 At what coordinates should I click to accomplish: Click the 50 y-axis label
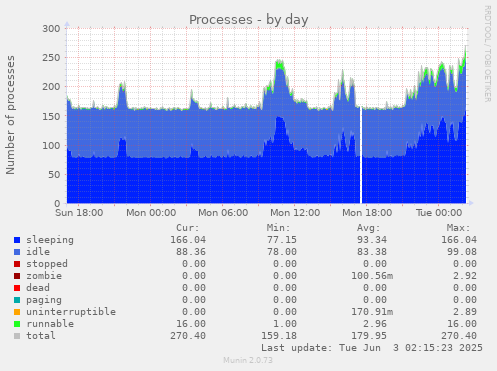(x=54, y=174)
